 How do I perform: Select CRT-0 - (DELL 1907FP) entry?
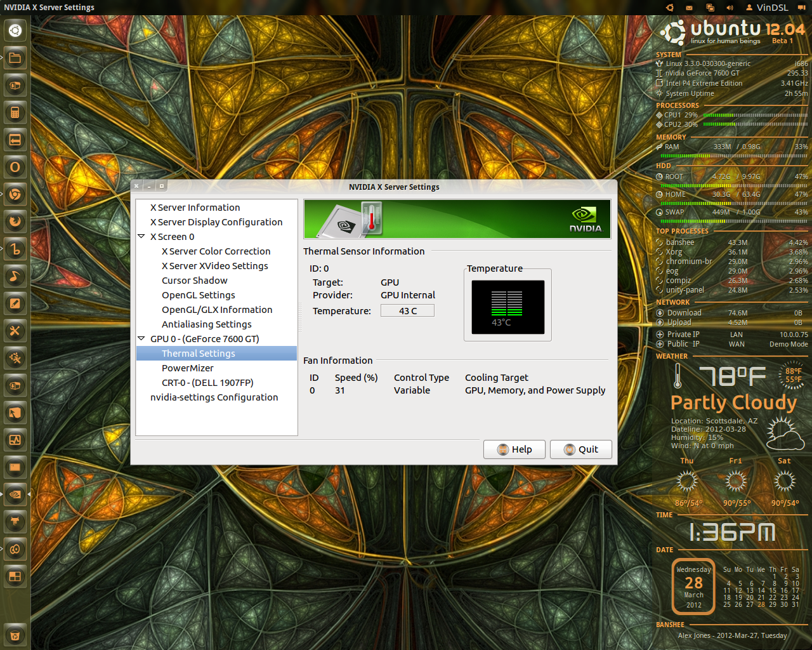point(207,383)
